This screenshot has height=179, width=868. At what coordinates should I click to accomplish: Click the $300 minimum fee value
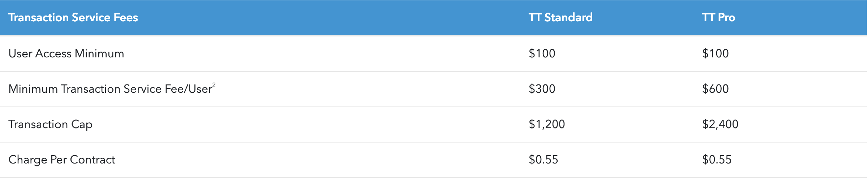(542, 89)
